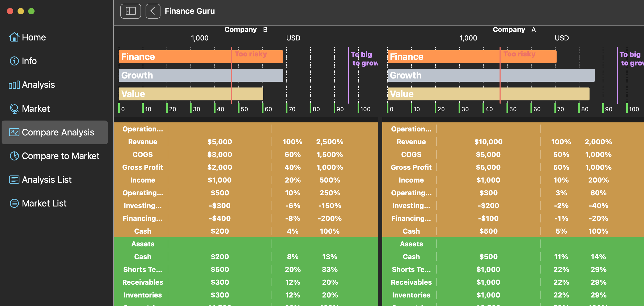Click Company B's To big to grow label
Viewport: 644px width, 306px height.
365,59
